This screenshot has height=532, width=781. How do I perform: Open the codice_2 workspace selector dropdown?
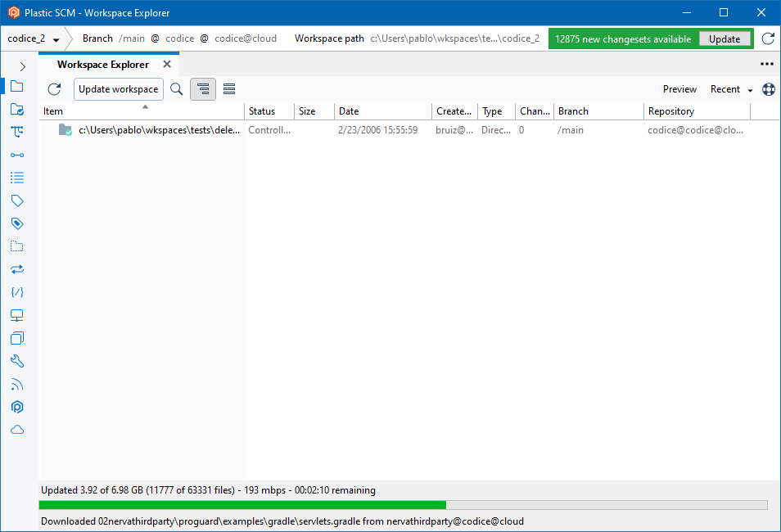click(31, 38)
